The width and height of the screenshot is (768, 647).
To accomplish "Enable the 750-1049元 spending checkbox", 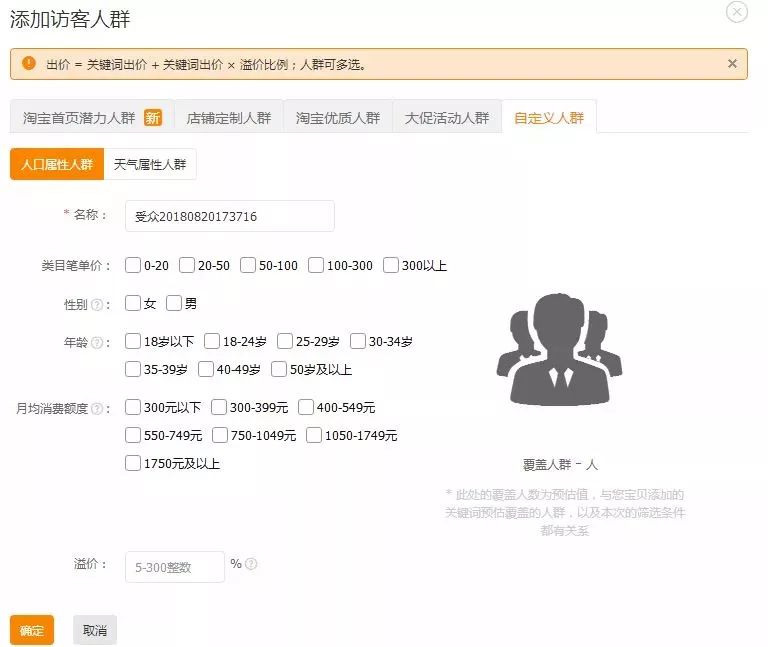I will point(220,435).
